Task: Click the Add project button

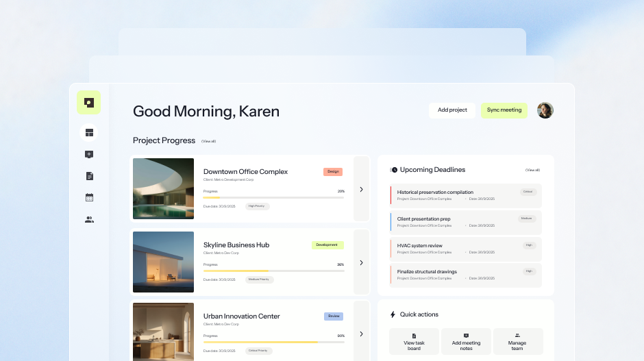Action: pos(452,110)
